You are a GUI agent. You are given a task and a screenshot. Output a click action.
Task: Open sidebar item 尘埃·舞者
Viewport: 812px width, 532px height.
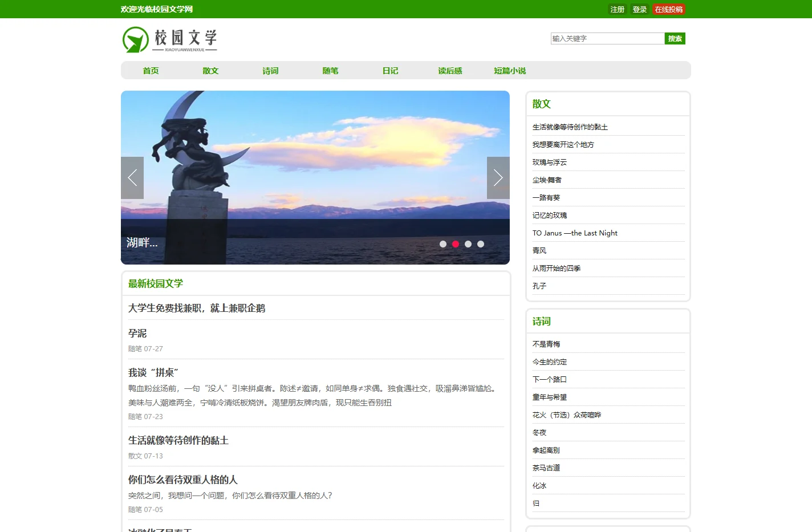point(547,180)
